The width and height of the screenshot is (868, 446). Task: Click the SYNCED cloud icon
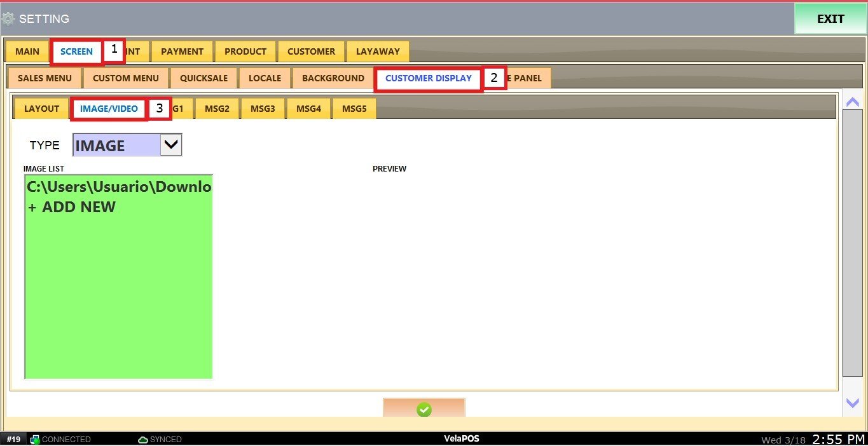pos(143,440)
